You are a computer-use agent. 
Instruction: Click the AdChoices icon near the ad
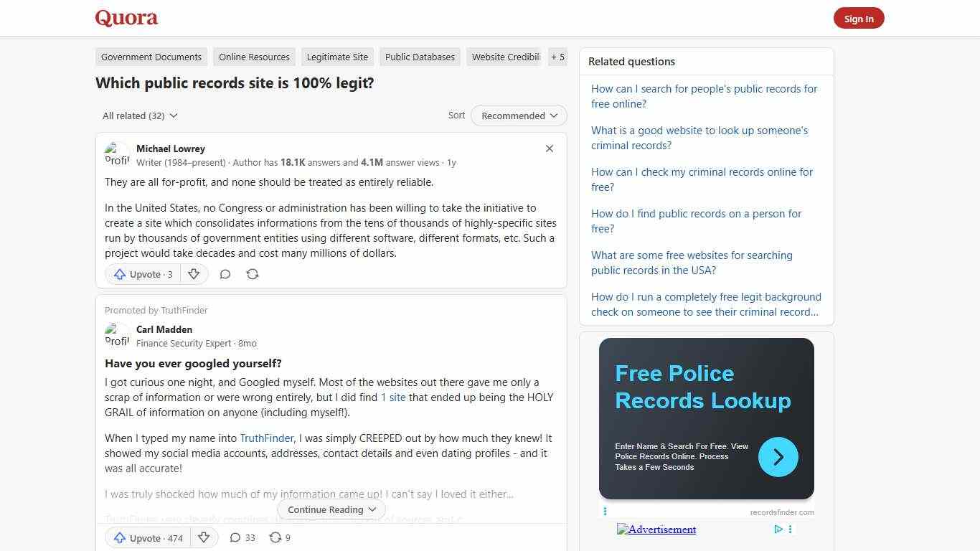click(x=778, y=529)
